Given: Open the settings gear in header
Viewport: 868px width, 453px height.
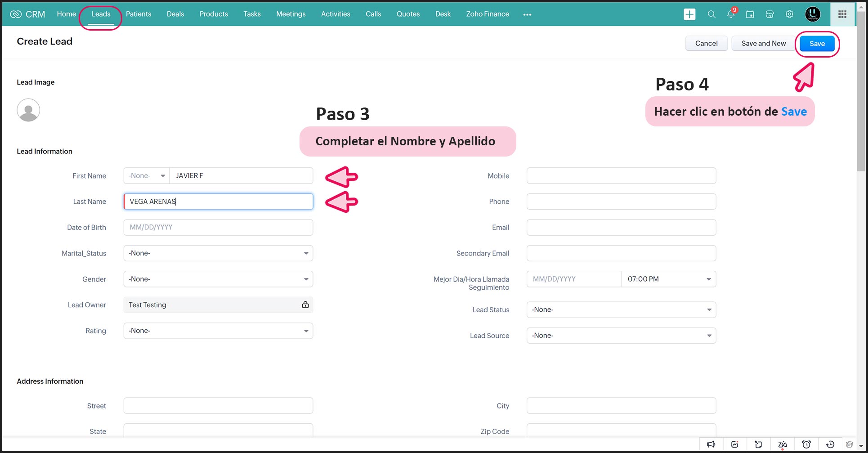Looking at the screenshot, I should (x=789, y=14).
